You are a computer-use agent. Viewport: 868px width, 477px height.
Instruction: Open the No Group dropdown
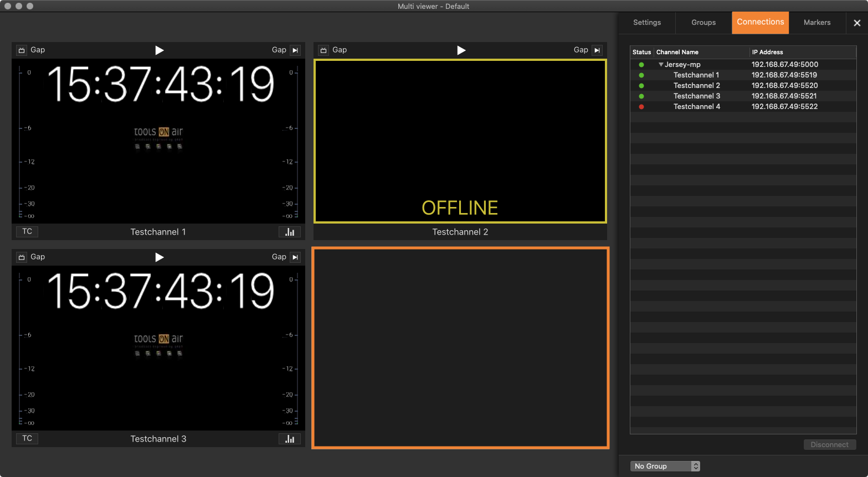[665, 466]
